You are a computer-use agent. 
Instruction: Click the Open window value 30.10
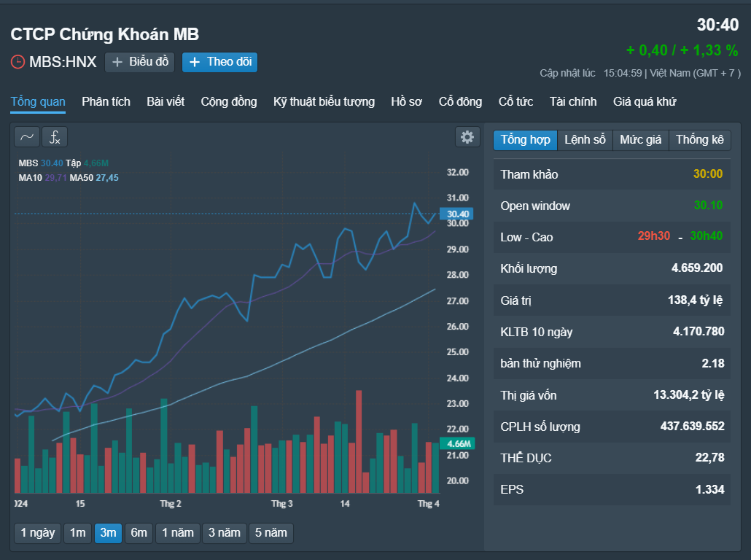pos(709,206)
